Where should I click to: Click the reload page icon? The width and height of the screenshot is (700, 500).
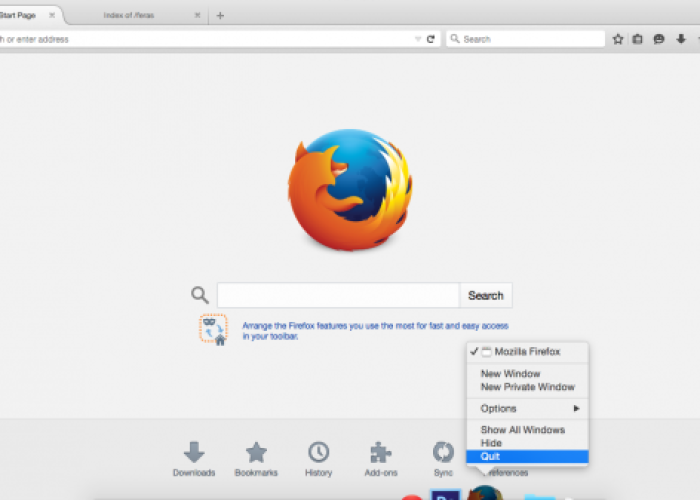pyautogui.click(x=430, y=39)
